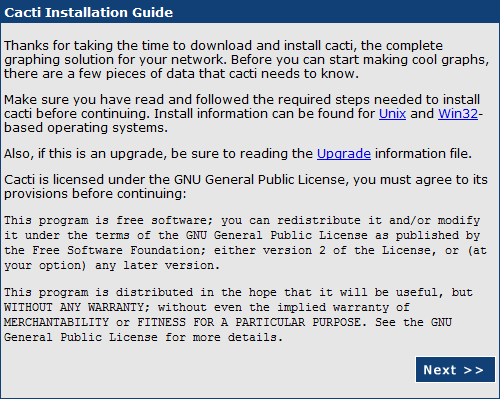This screenshot has height=399, width=500.
Task: Click the "WITHOUT ANY WARRANTY" text
Action: tap(74, 307)
